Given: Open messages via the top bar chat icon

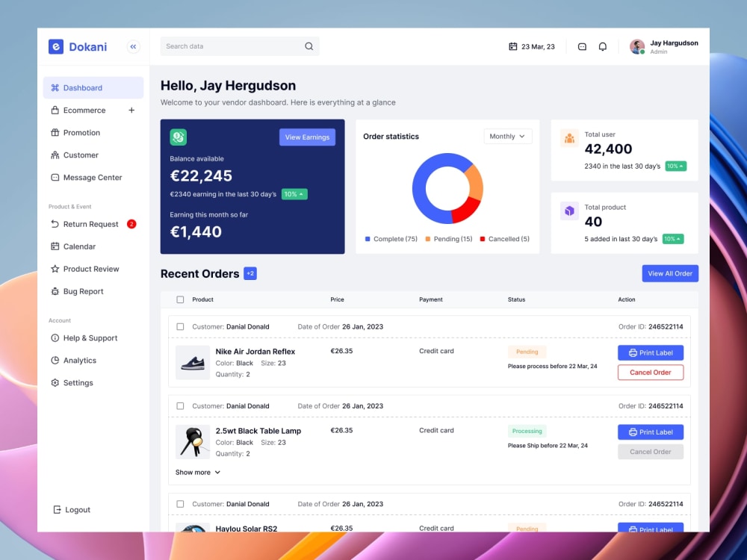Looking at the screenshot, I should (582, 46).
